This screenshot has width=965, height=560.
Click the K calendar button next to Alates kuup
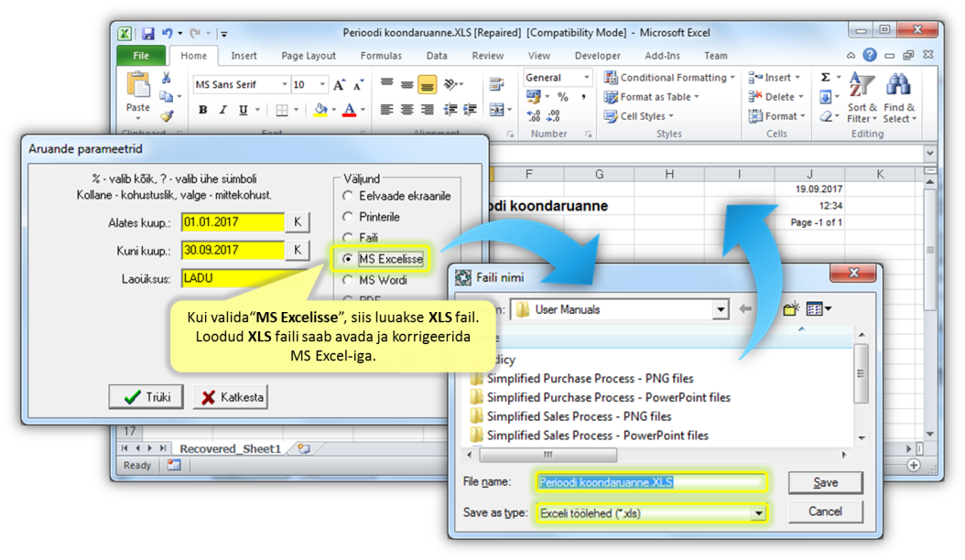[298, 222]
